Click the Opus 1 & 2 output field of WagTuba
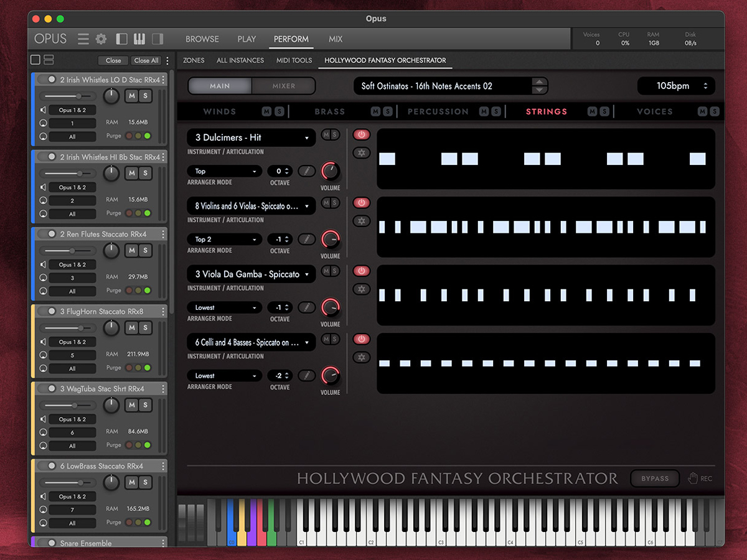Viewport: 747px width, 560px height. pos(73,419)
